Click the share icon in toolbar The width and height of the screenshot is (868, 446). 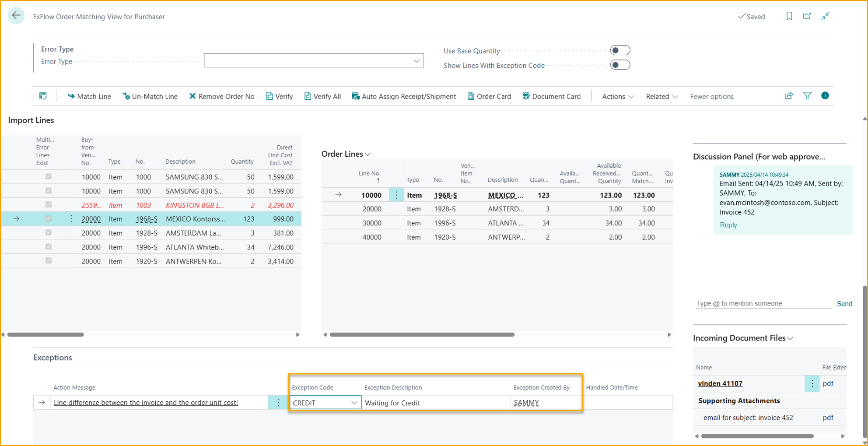(789, 96)
